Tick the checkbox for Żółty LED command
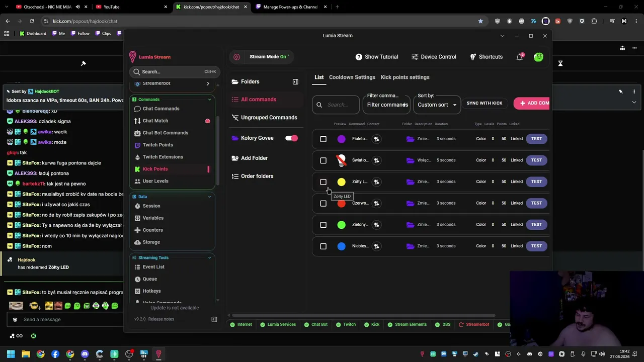The height and width of the screenshot is (362, 644). tap(323, 182)
